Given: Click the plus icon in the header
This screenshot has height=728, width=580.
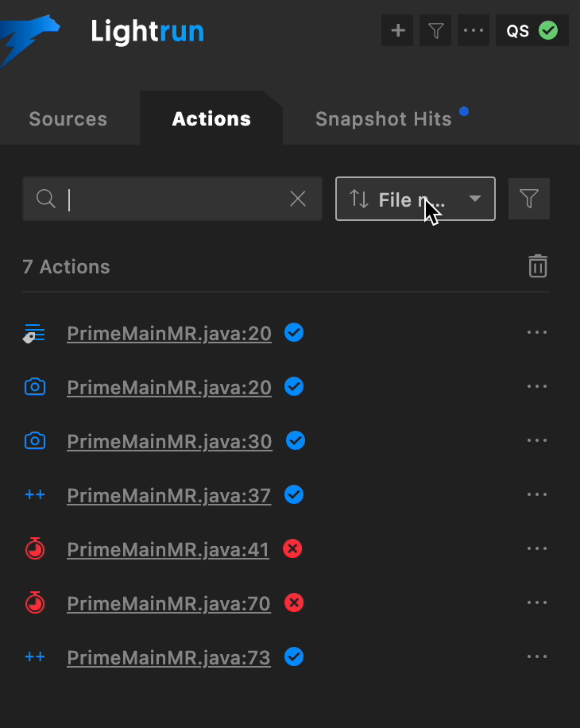Looking at the screenshot, I should (398, 31).
